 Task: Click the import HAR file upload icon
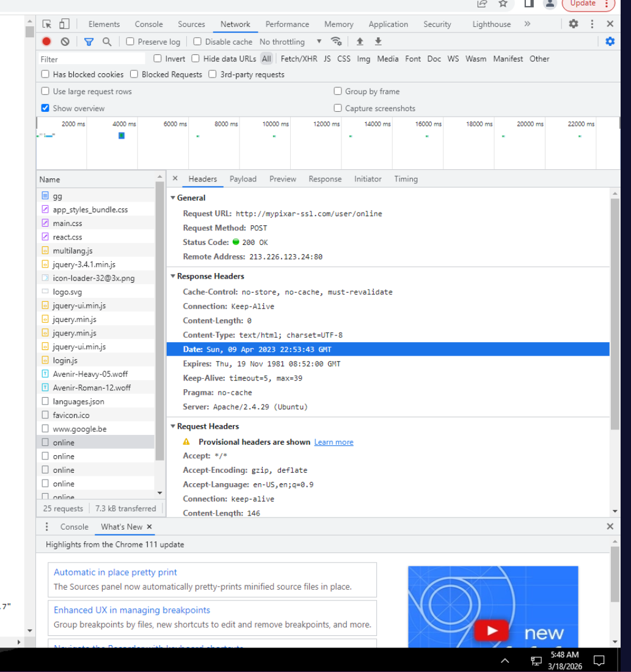pyautogui.click(x=360, y=42)
